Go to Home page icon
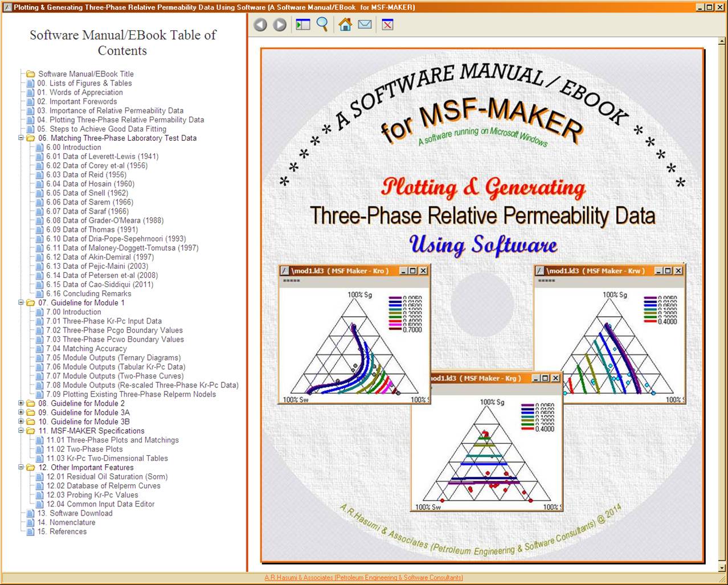The image size is (728, 585). [345, 24]
